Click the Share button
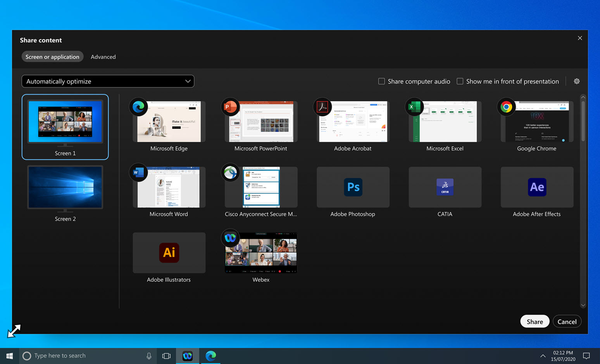This screenshot has width=600, height=364. pos(535,321)
